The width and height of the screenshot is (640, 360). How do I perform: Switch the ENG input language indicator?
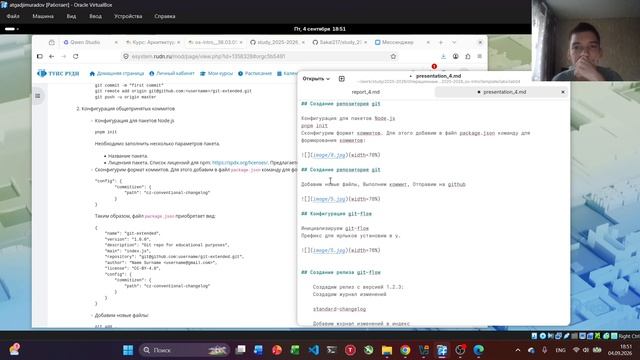coord(560,350)
